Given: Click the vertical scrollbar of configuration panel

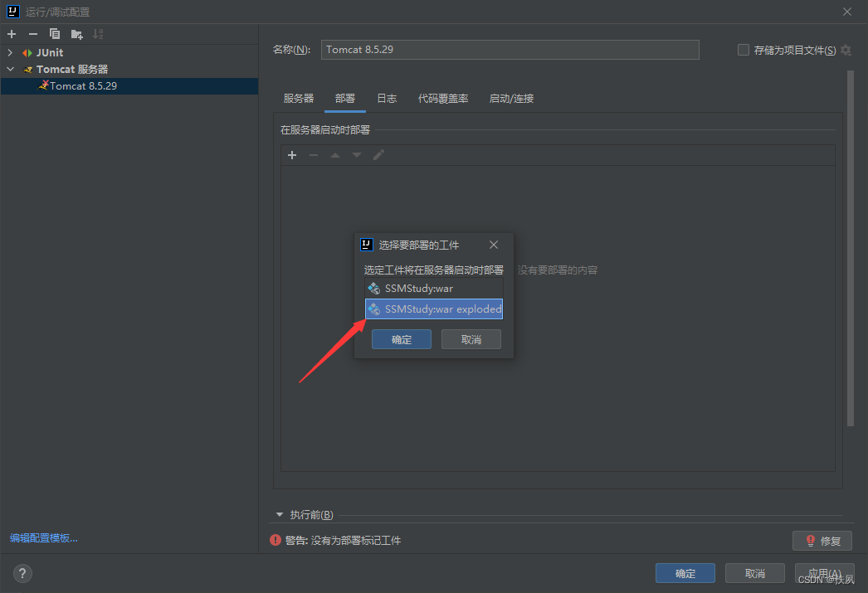Looking at the screenshot, I should tap(851, 249).
